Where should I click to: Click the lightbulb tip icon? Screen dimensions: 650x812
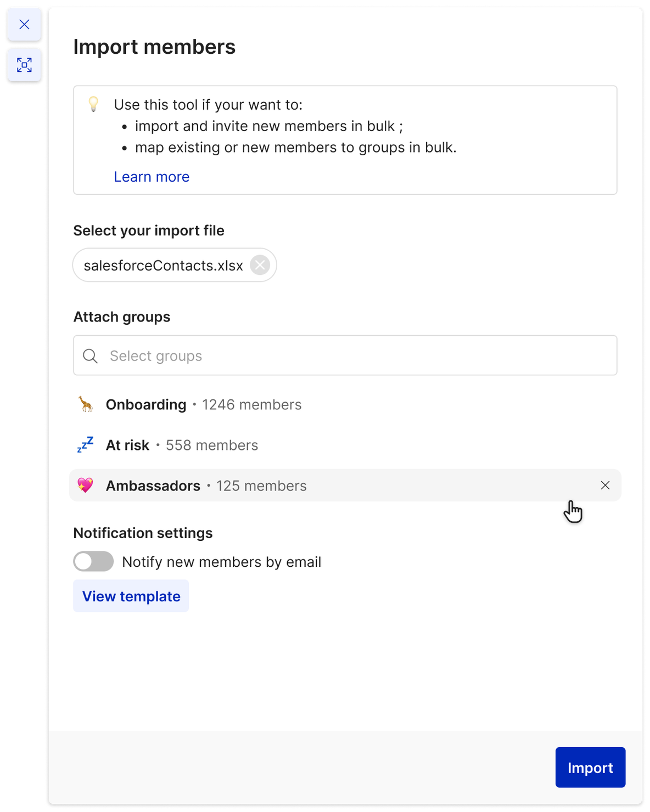click(94, 104)
